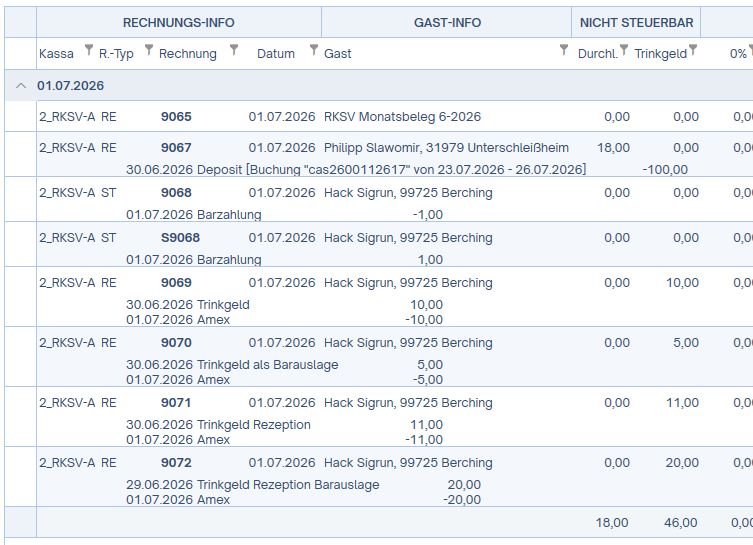The width and height of the screenshot is (753, 545).
Task: Select invoice number 9072
Action: [x=176, y=463]
